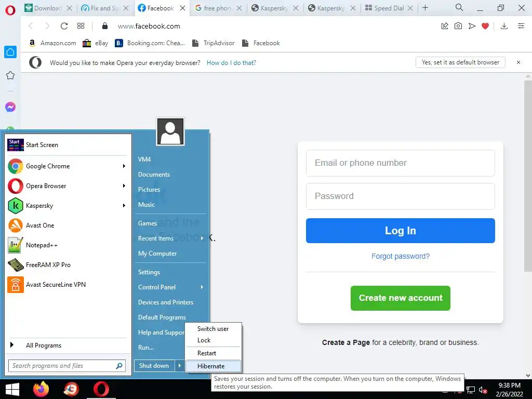532x399 pixels.
Task: Expand Recent Items submenu arrow
Action: [202, 238]
